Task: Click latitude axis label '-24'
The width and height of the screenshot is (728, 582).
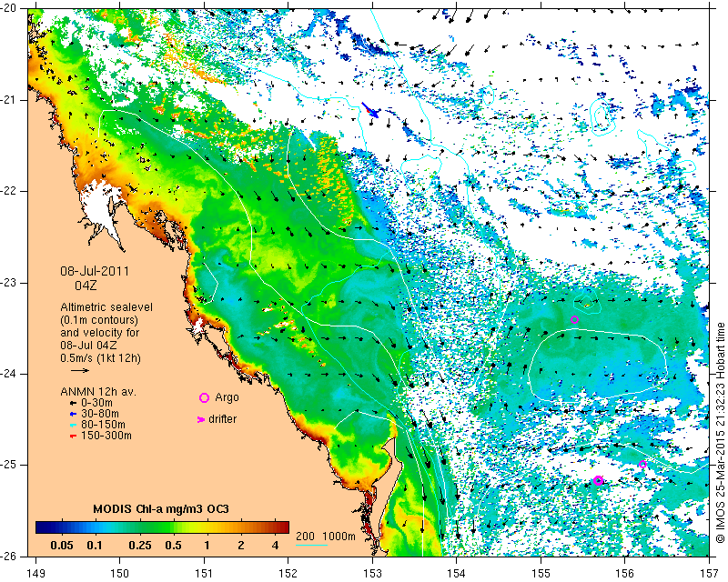Action: click(9, 374)
